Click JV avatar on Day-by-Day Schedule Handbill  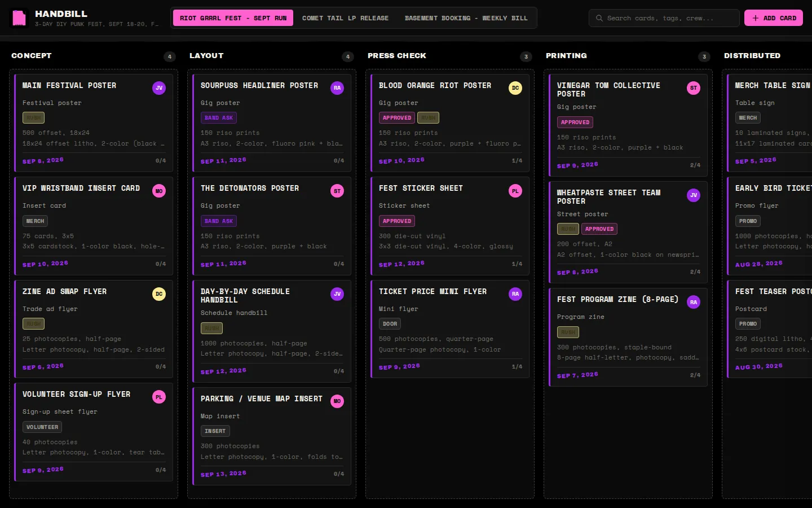tap(337, 294)
